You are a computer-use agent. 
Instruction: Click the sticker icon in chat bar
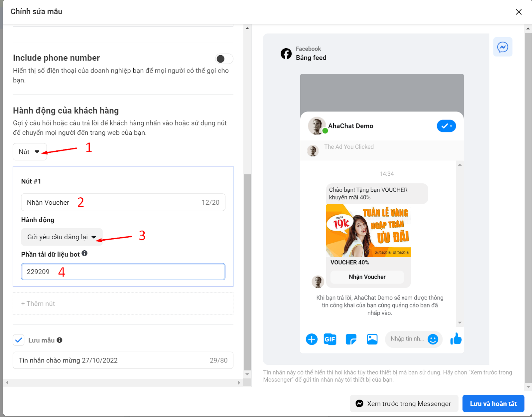click(351, 339)
